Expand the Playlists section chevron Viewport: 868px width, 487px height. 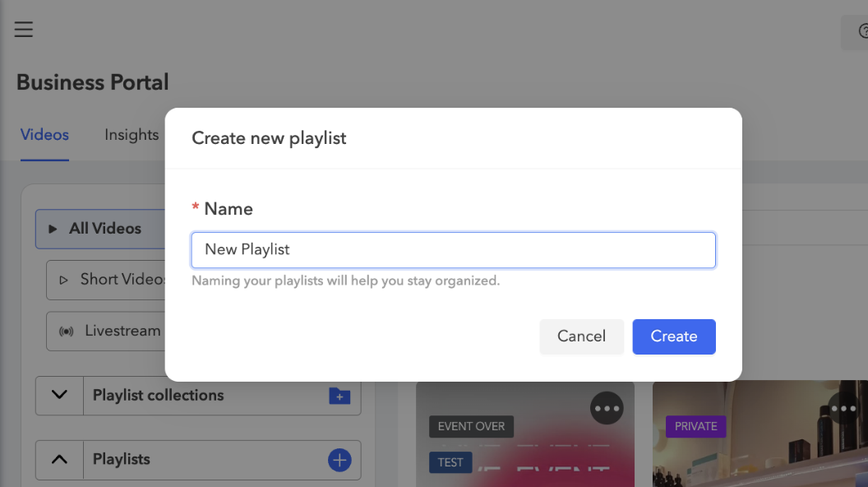click(x=59, y=459)
